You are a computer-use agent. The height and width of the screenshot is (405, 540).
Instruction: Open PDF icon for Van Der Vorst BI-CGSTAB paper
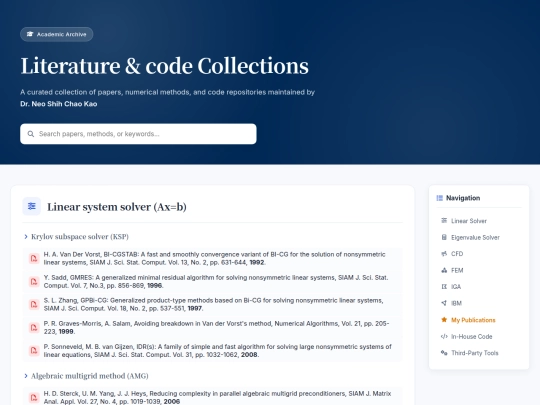[x=34, y=258]
